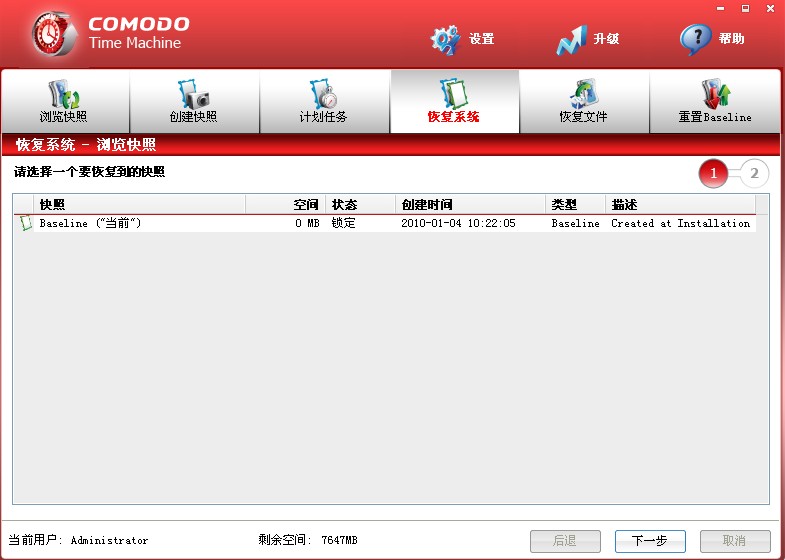Click the 2010-01-04 10:22:05 creation time
The width and height of the screenshot is (785, 560).
pos(458,223)
